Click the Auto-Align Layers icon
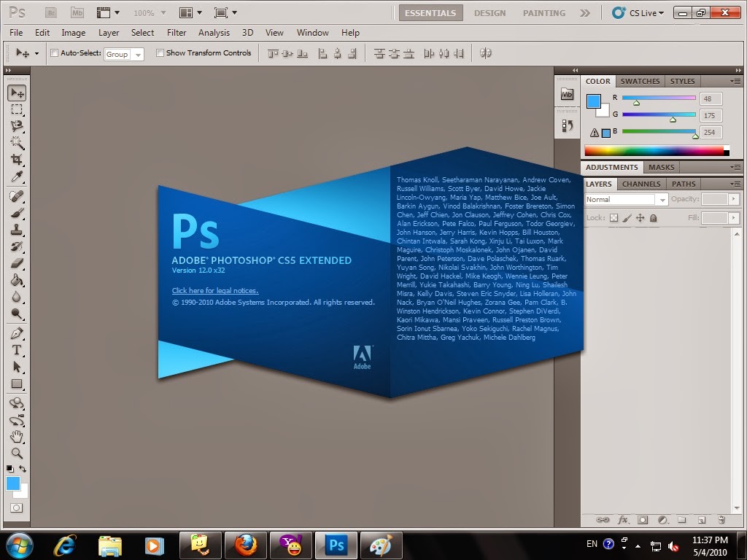The image size is (747, 560). [485, 53]
